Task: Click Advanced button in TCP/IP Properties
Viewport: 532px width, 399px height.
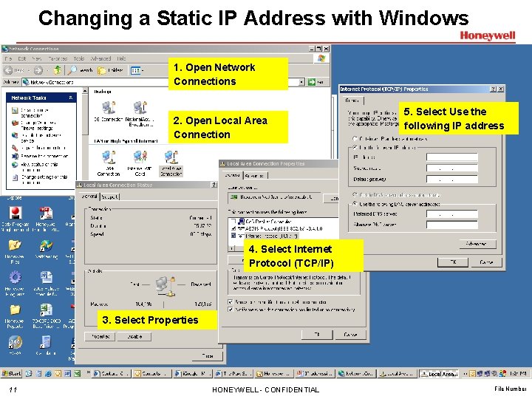Action: pos(478,244)
